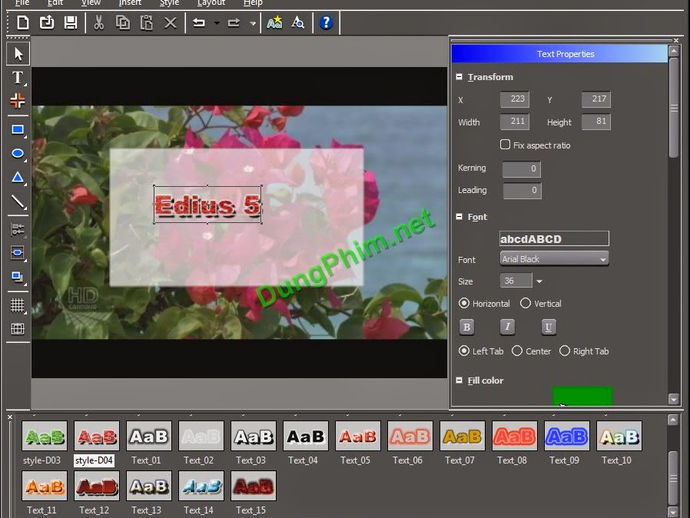The image size is (690, 518).
Task: Toggle the grid display icon
Action: click(18, 305)
